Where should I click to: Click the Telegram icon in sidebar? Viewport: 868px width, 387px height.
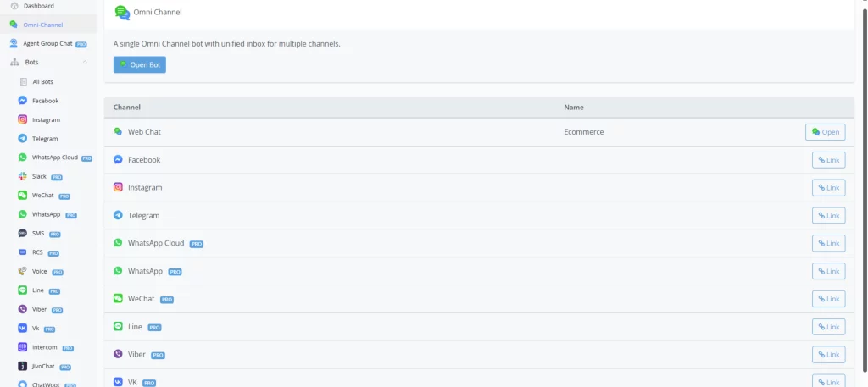click(23, 138)
